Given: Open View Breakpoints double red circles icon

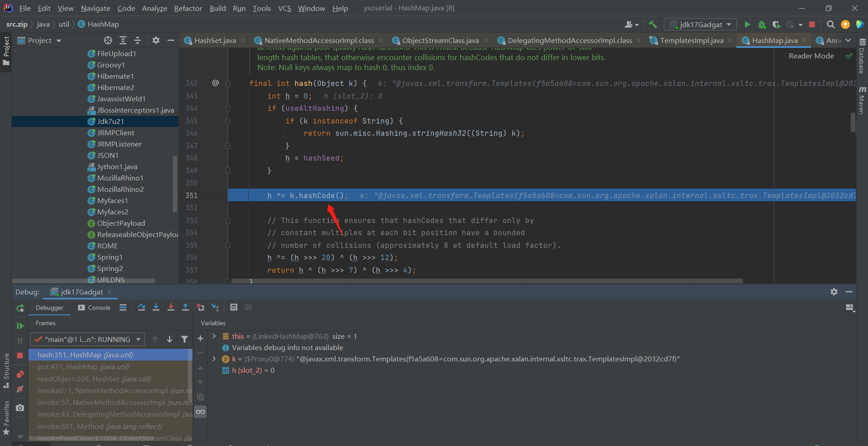Looking at the screenshot, I should click(20, 374).
